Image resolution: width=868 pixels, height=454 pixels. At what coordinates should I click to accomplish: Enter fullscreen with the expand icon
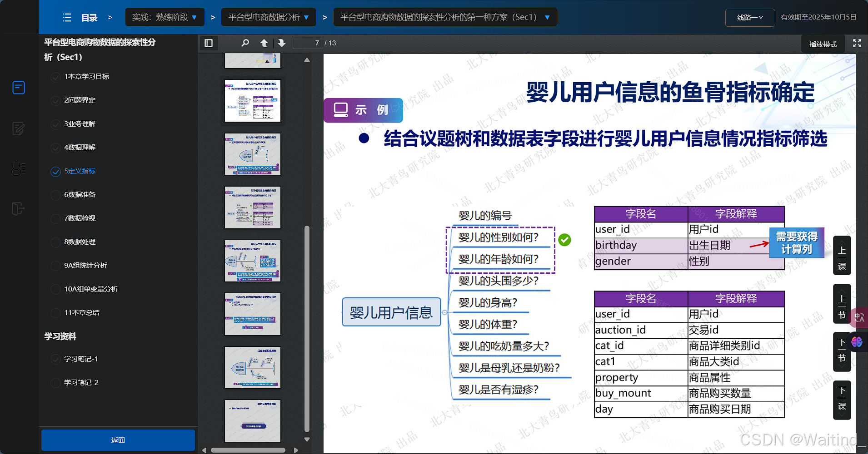click(x=857, y=43)
